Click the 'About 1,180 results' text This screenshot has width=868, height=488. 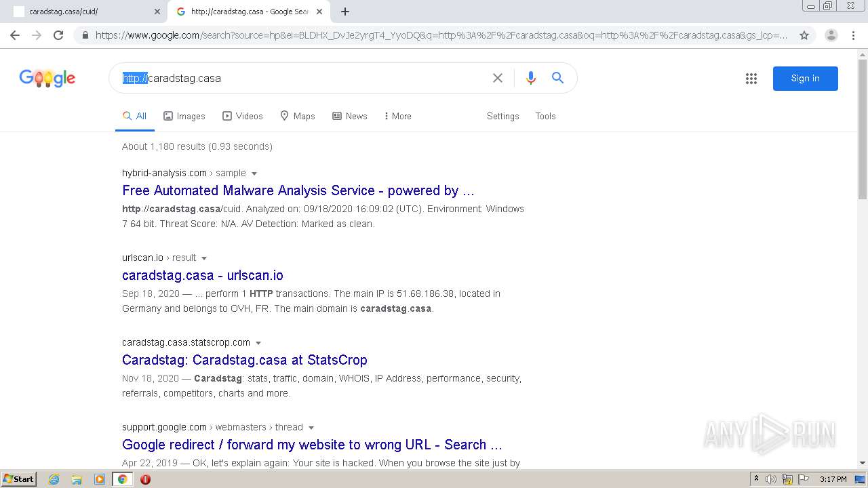click(197, 146)
